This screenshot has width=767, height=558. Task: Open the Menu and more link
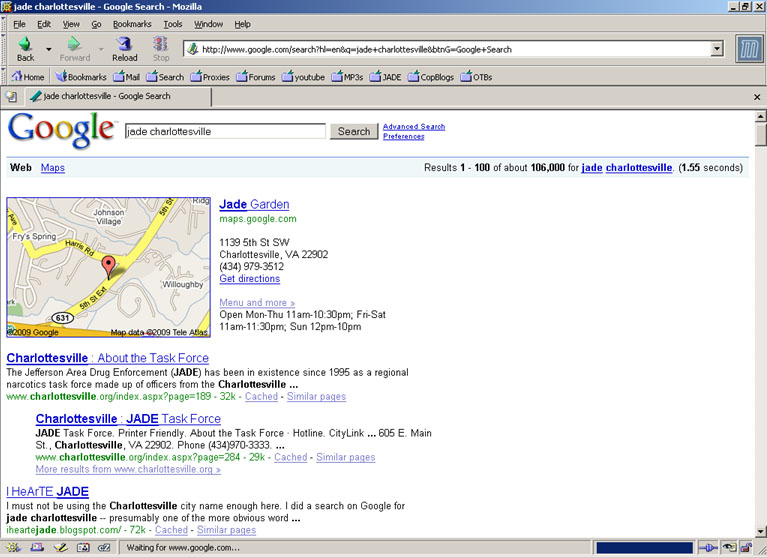[x=257, y=303]
